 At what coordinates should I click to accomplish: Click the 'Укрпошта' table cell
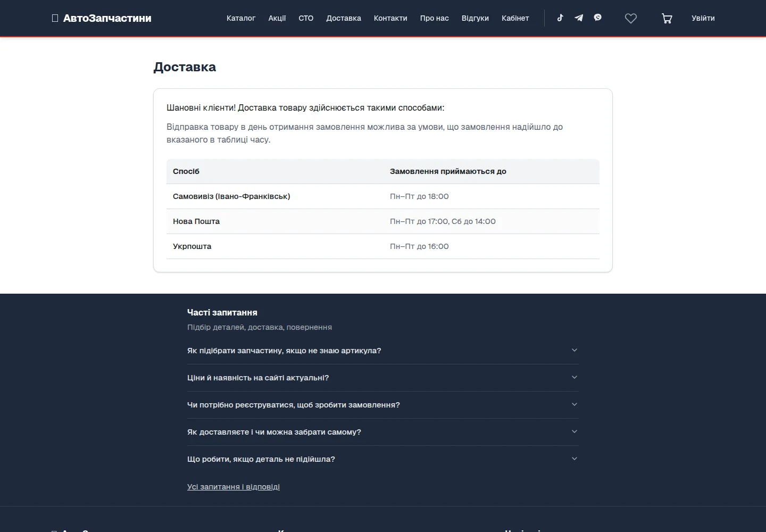[275, 246]
